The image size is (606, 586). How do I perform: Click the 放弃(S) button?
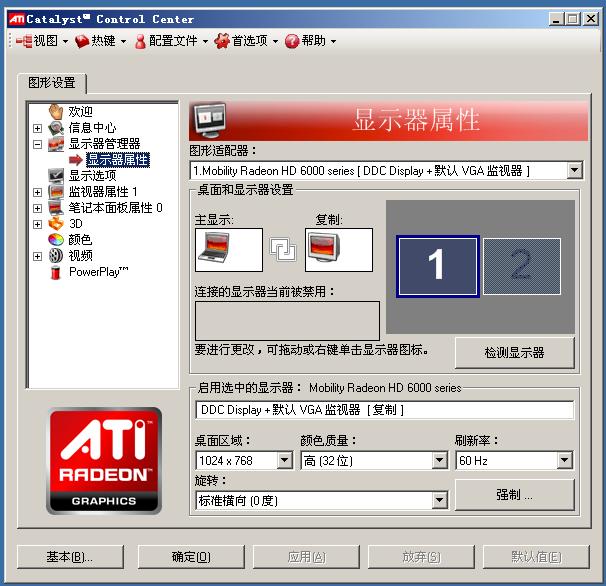point(421,557)
